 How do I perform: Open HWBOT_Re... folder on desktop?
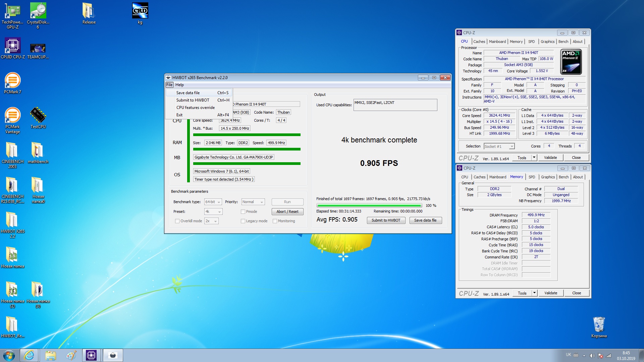[12, 327]
